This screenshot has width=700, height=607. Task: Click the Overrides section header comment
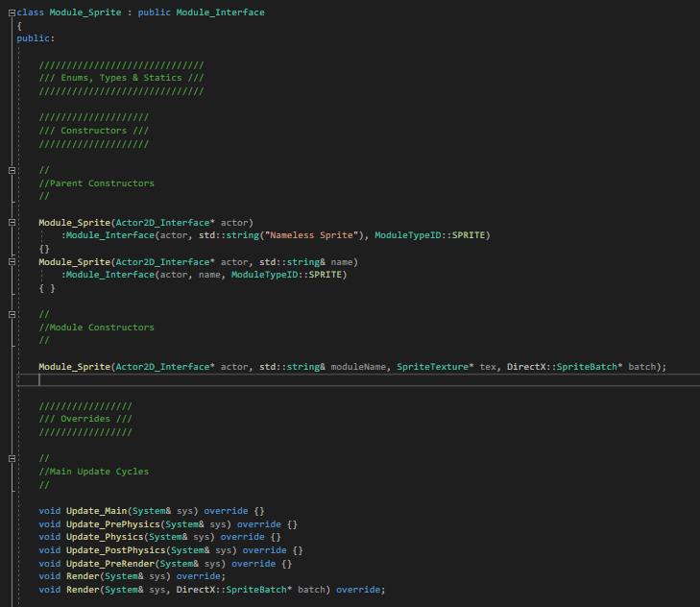point(84,419)
